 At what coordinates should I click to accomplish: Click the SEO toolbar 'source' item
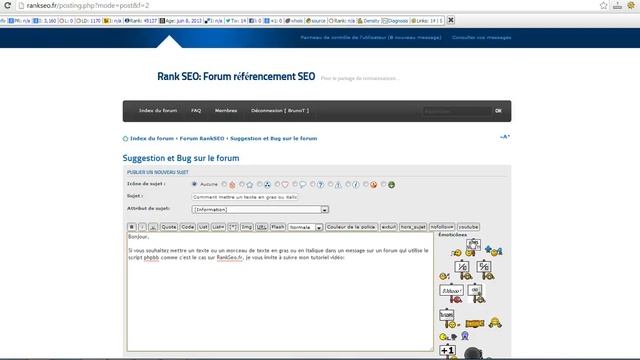pyautogui.click(x=316, y=20)
